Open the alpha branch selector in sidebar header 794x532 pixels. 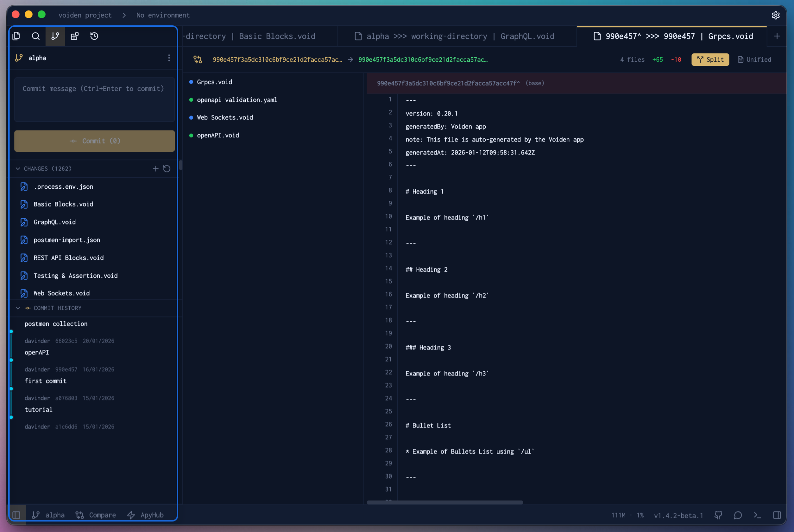coord(31,58)
